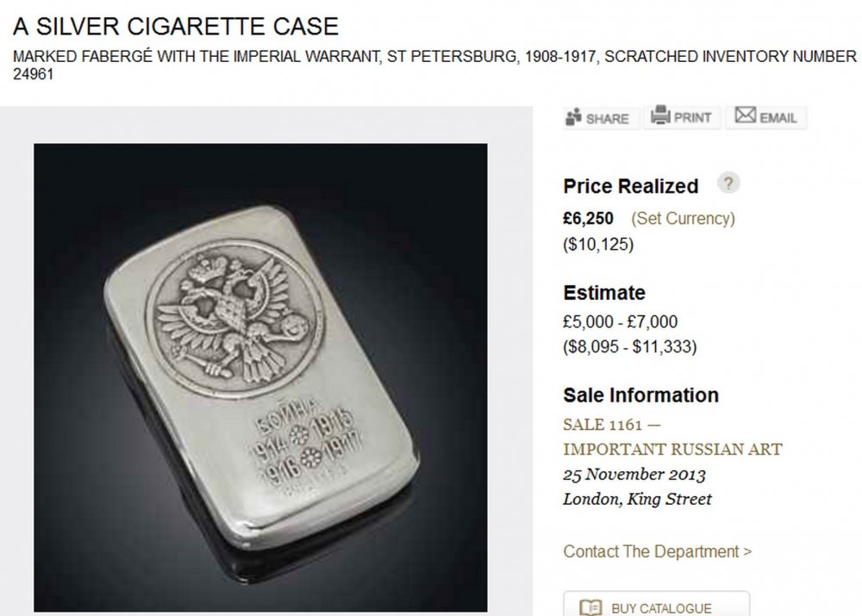Click the silver cigarette case photo
The width and height of the screenshot is (862, 616).
(x=260, y=377)
